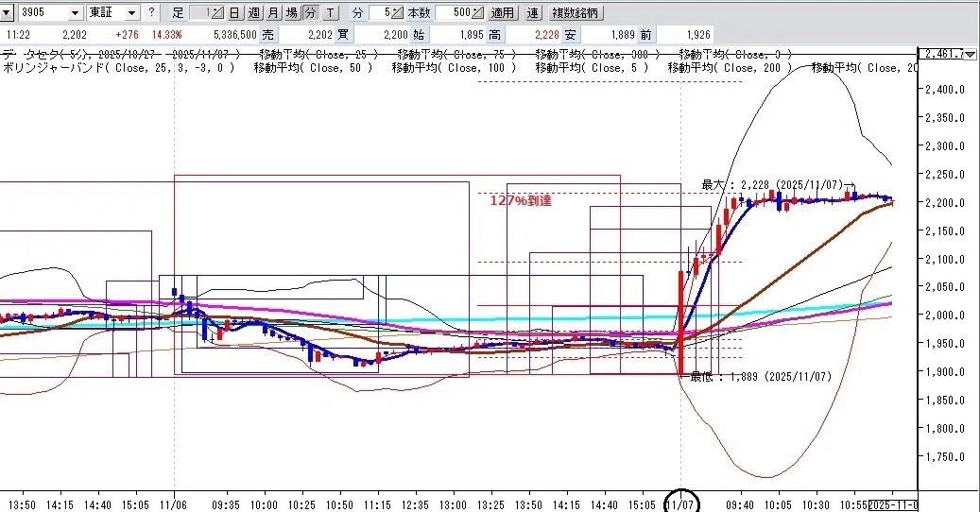The height and width of the screenshot is (512, 980).
Task: Select the 移動平均( Close, 200 ) legend entry
Action: tap(730, 68)
